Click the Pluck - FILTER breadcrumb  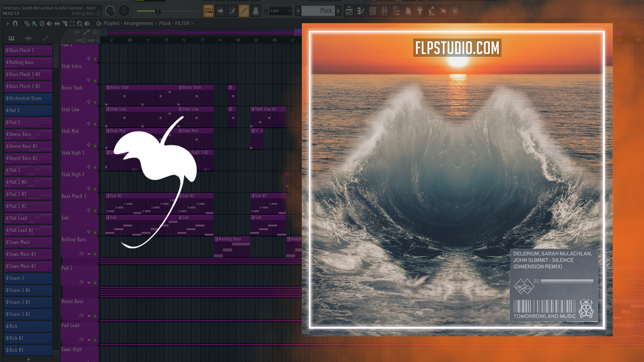[x=175, y=24]
